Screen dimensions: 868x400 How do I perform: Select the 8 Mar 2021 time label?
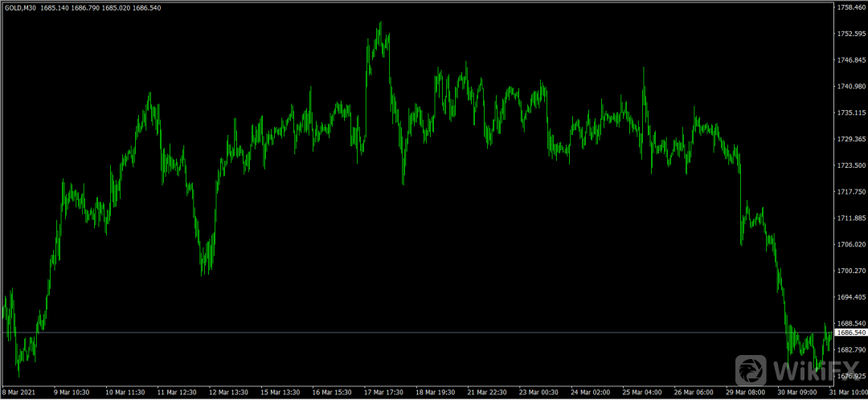[18, 394]
